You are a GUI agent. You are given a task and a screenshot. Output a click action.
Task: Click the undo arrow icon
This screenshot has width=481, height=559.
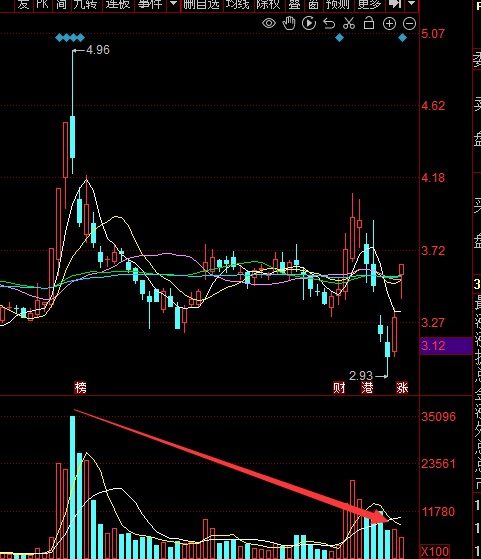[329, 24]
